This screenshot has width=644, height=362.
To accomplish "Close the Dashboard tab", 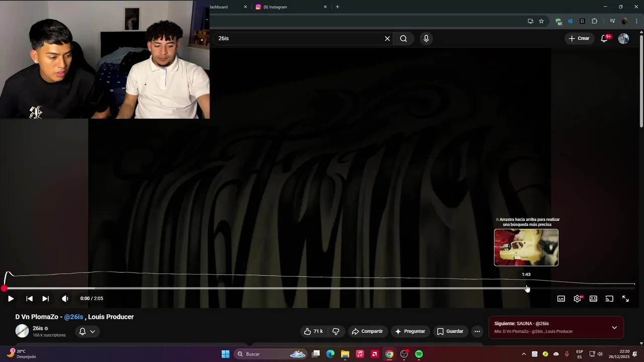I will coord(246,7).
